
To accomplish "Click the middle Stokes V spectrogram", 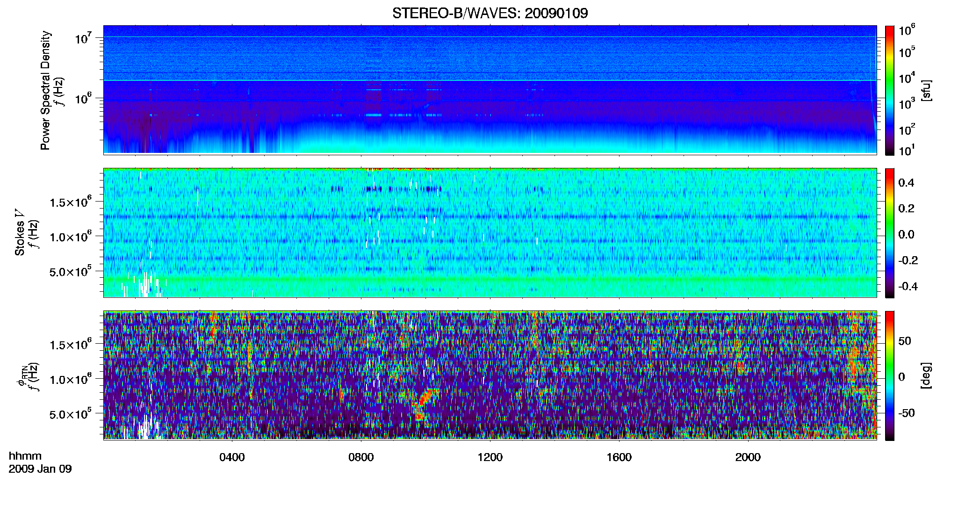I will pos(490,232).
